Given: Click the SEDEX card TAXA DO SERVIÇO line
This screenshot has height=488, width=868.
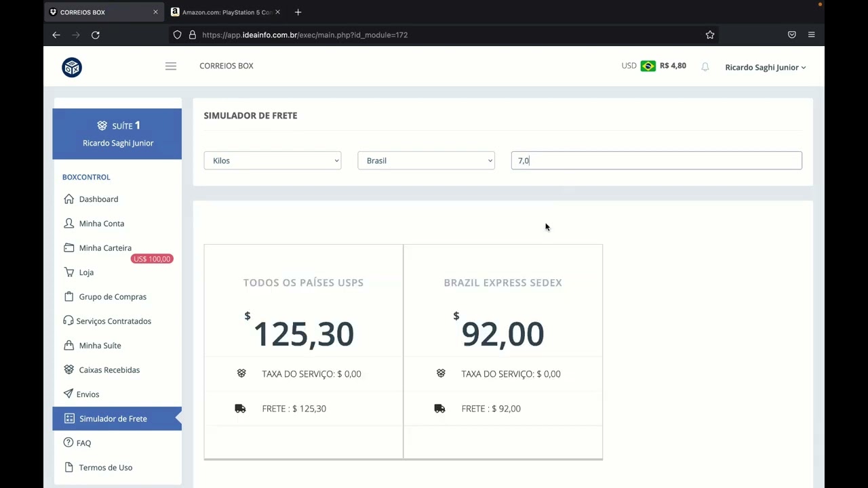Looking at the screenshot, I should tap(511, 374).
